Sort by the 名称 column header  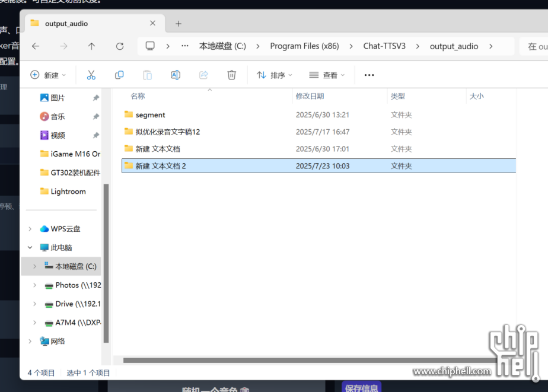pyautogui.click(x=138, y=96)
